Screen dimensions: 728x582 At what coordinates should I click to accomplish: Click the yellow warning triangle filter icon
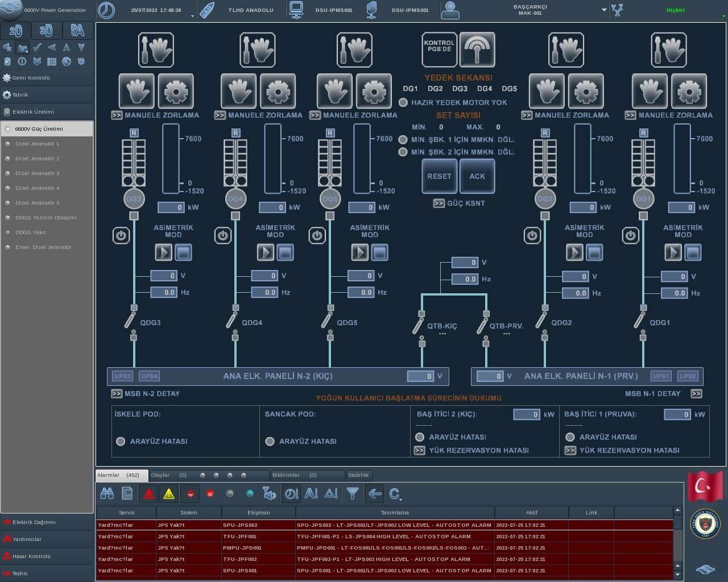coord(169,493)
